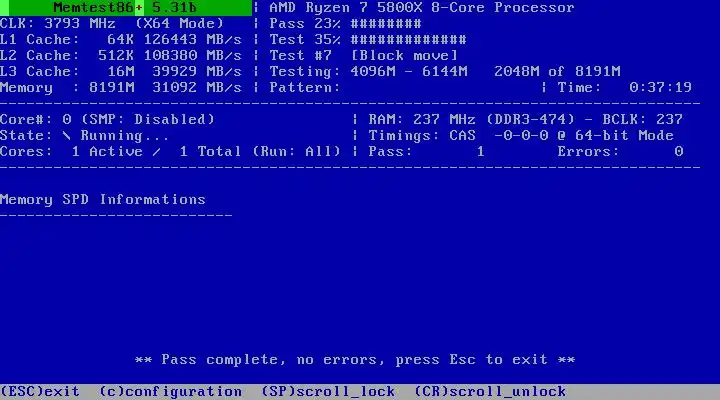
Task: Click the Pass: 1 counter
Action: [x=427, y=152]
